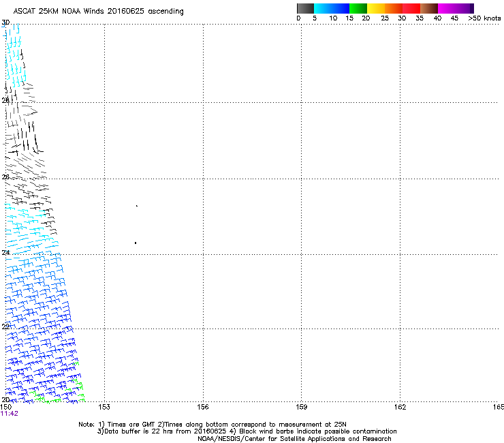Click the lower isolated black dot
The image size is (504, 443).
[x=136, y=243]
